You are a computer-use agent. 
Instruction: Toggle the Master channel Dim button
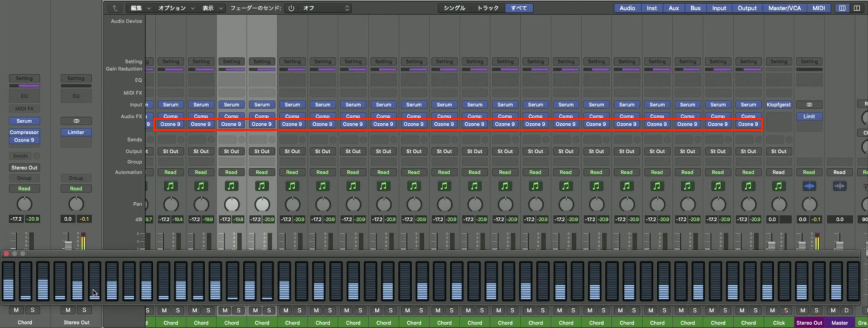click(x=847, y=310)
